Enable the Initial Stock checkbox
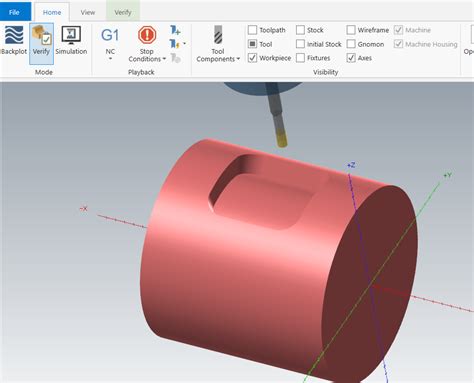Image resolution: width=474 pixels, height=383 pixels. 300,44
